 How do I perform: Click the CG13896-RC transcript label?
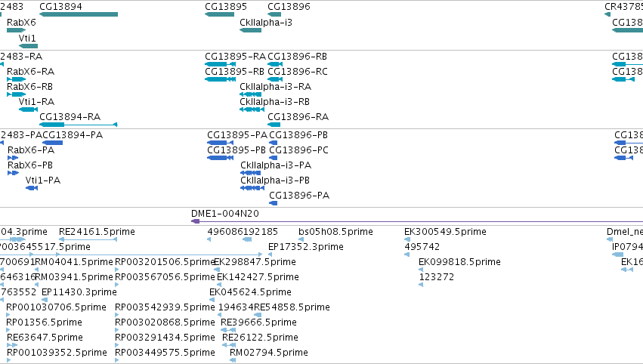(298, 71)
